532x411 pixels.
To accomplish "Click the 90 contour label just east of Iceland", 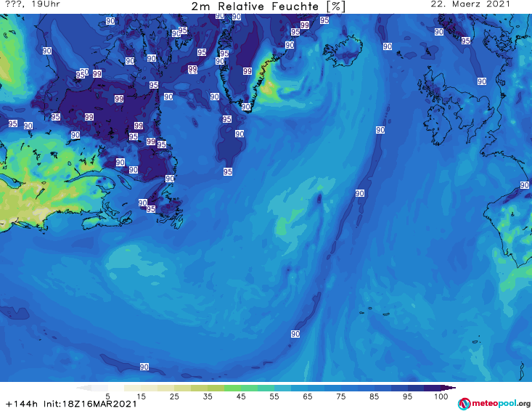I will [388, 46].
